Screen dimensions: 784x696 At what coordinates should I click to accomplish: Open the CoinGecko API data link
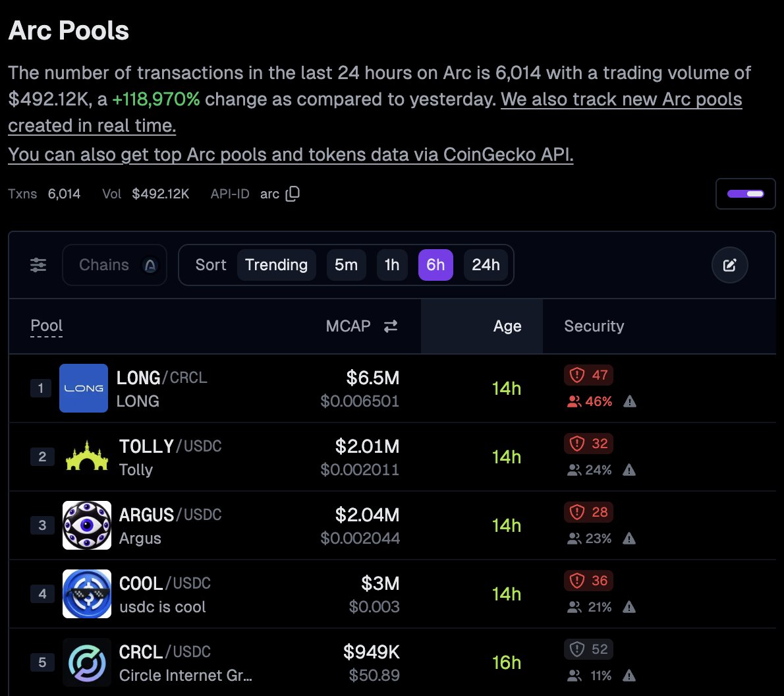point(291,155)
